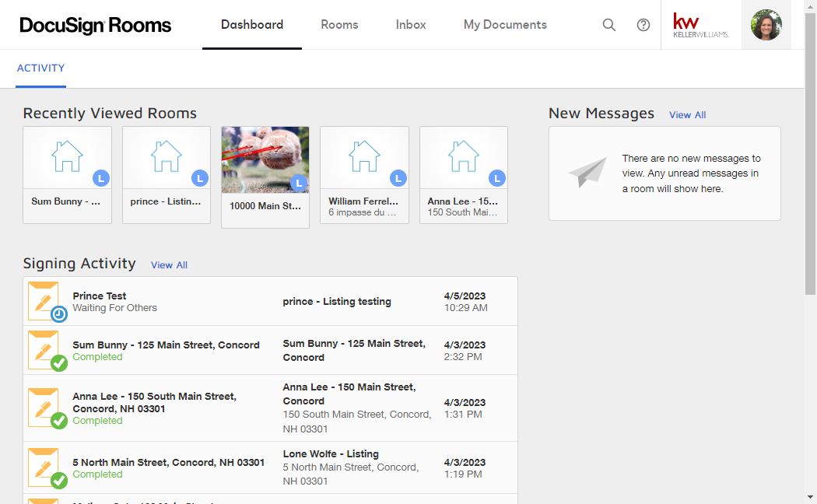The height and width of the screenshot is (504, 817).
Task: Click the paper airplane messages icon
Action: tap(587, 173)
